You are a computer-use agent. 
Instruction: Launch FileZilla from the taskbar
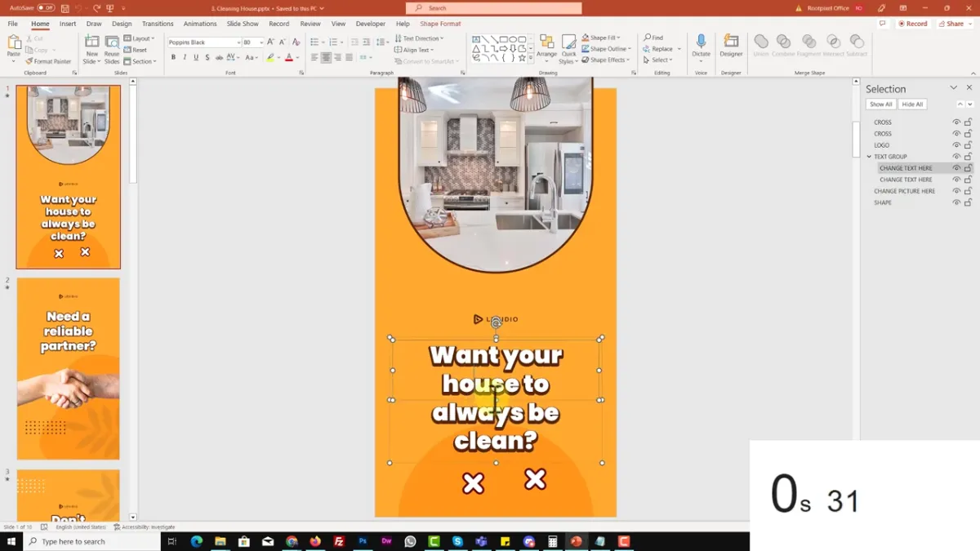(x=339, y=541)
